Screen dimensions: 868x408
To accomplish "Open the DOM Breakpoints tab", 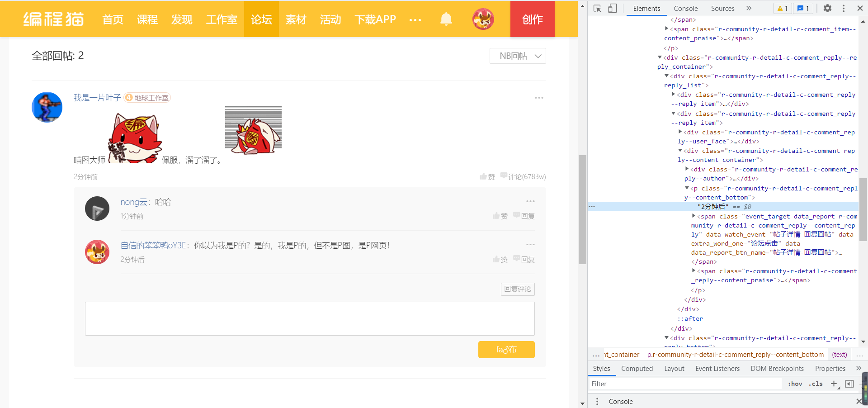I will (x=777, y=369).
